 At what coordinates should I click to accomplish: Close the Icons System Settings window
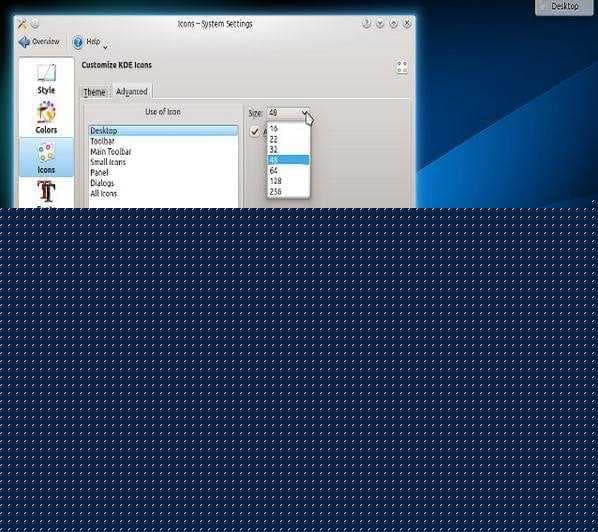point(407,24)
